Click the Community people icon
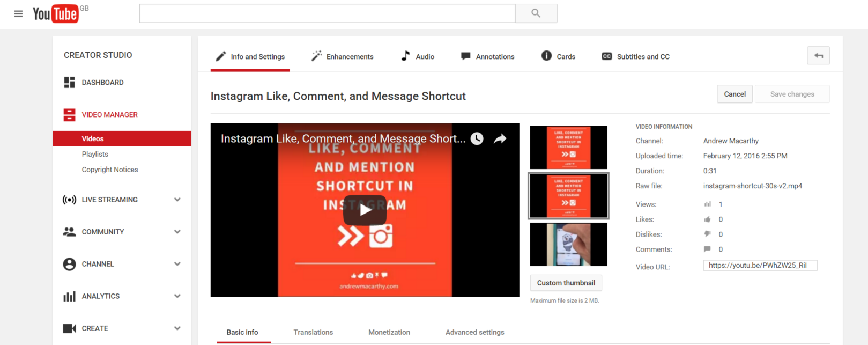The image size is (868, 345). (69, 232)
